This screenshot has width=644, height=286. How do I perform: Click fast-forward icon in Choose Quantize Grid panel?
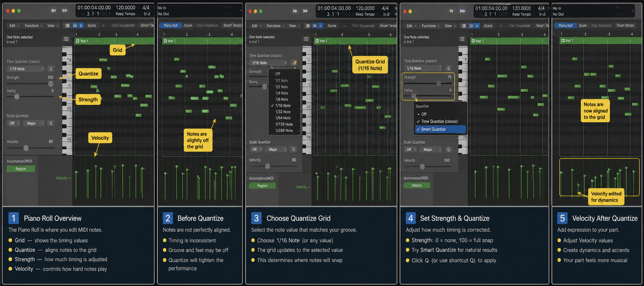pyautogui.click(x=305, y=11)
